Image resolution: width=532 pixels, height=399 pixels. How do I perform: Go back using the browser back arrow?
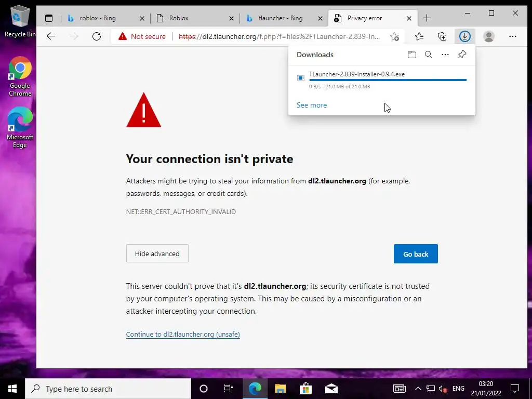point(51,36)
